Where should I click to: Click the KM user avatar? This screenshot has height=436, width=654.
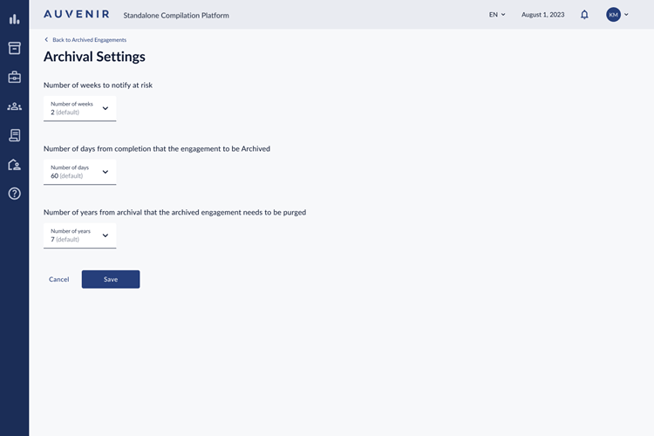point(613,15)
